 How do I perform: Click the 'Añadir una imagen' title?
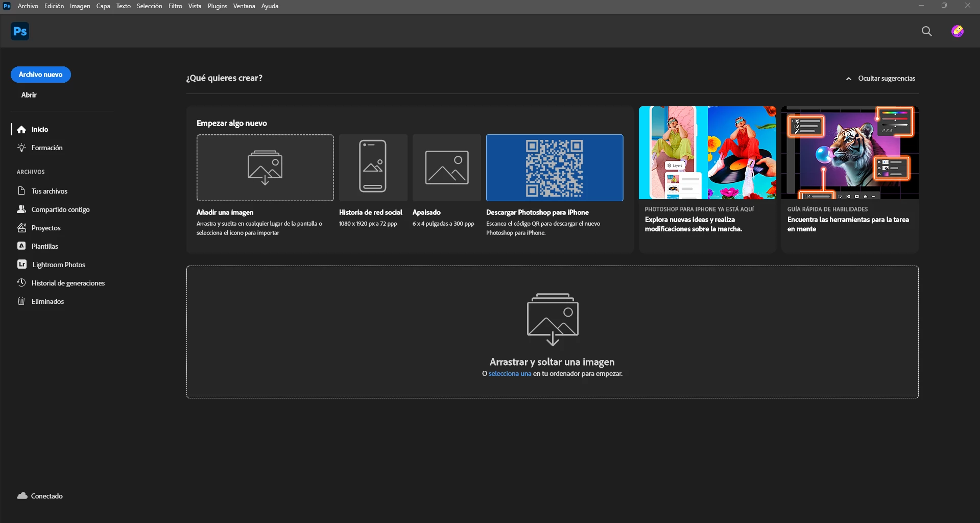coord(225,212)
